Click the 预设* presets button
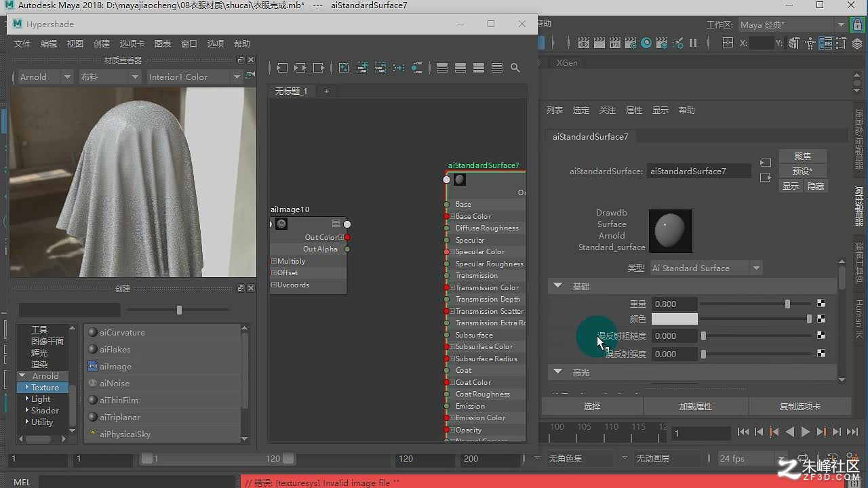This screenshot has width=868, height=488. (x=803, y=171)
